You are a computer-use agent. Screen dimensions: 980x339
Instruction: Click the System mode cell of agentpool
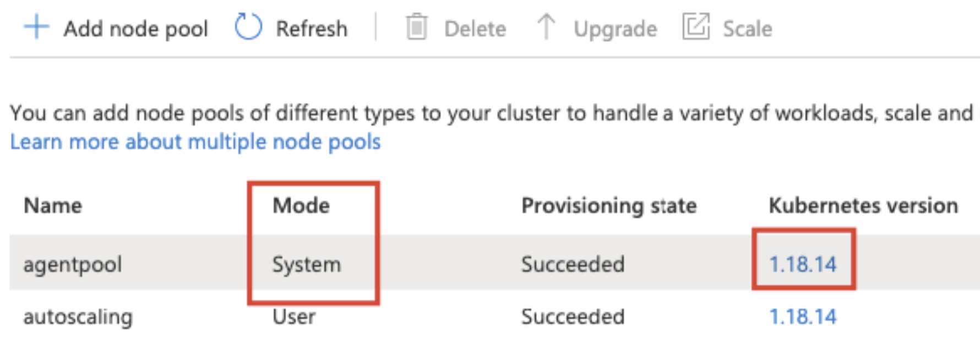[x=307, y=265]
